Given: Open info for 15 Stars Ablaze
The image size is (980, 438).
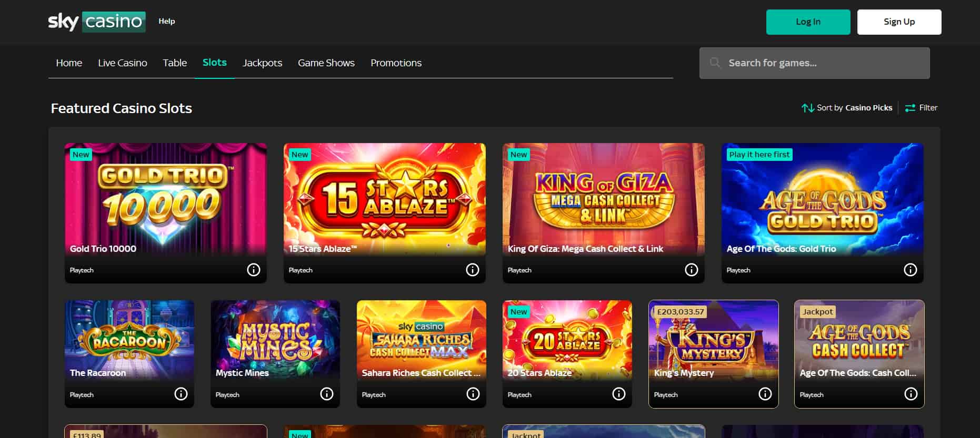Looking at the screenshot, I should tap(473, 270).
